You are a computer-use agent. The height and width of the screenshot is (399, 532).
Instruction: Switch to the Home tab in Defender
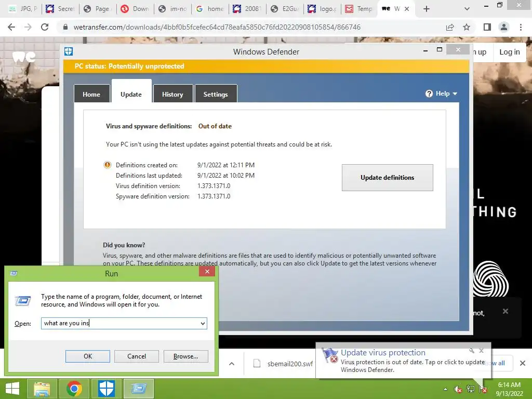tap(91, 95)
